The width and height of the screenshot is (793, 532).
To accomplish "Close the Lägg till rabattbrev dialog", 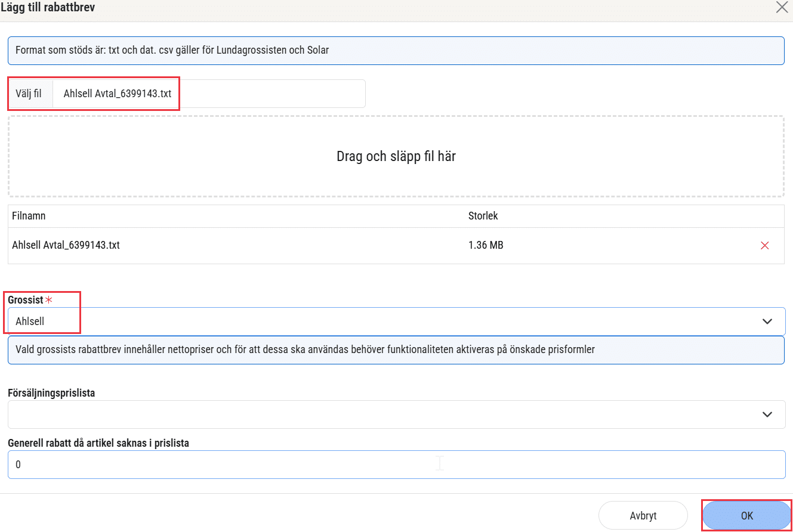I will pyautogui.click(x=782, y=7).
